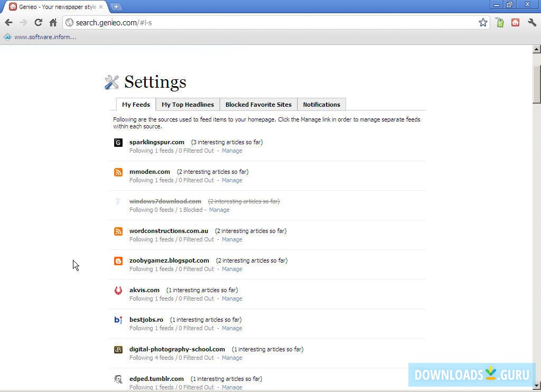This screenshot has width=541, height=392.
Task: Click the Settings tools icon beside heading
Action: coord(112,82)
